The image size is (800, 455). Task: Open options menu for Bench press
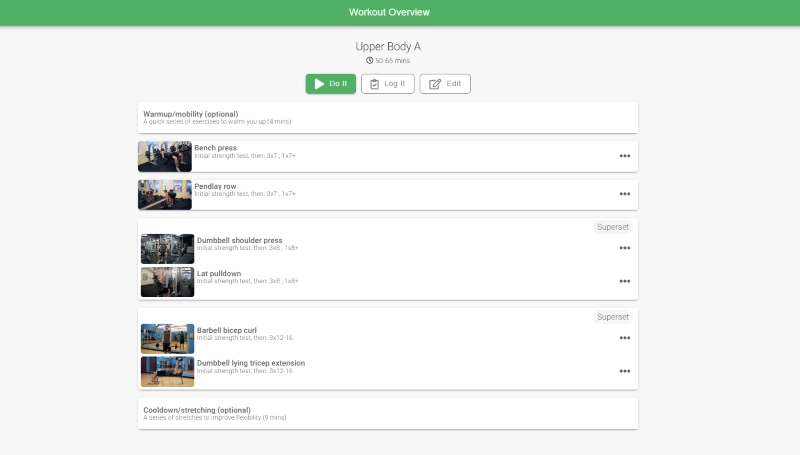click(x=624, y=156)
